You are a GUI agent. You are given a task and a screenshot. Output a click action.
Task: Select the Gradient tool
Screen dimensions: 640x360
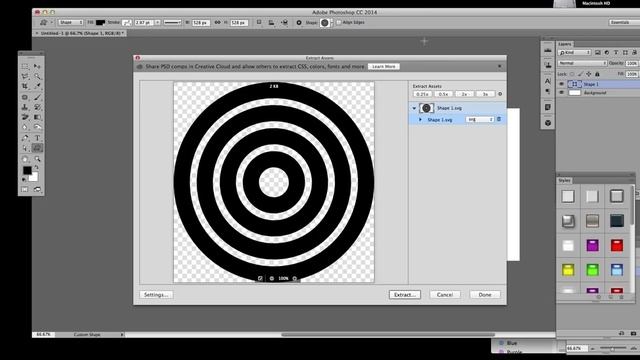pos(37,117)
